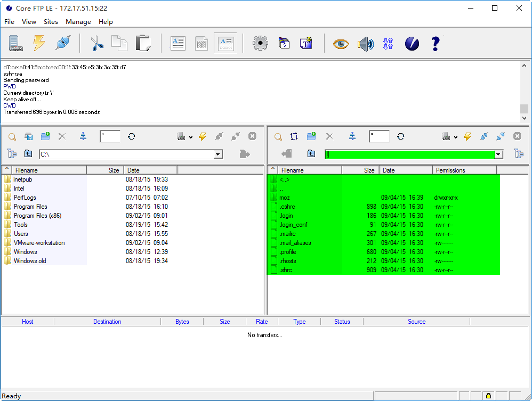
Task: Click the lock icon in status bar
Action: coord(488,396)
